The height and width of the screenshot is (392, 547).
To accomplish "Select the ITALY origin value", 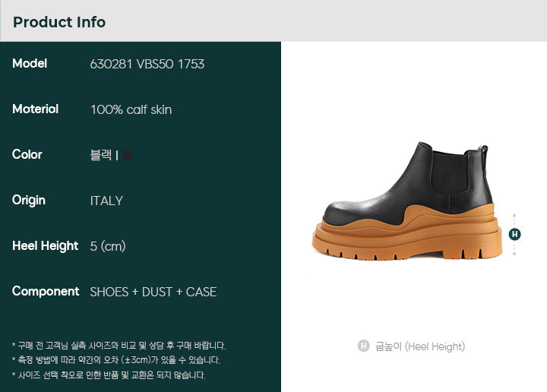I will point(106,201).
